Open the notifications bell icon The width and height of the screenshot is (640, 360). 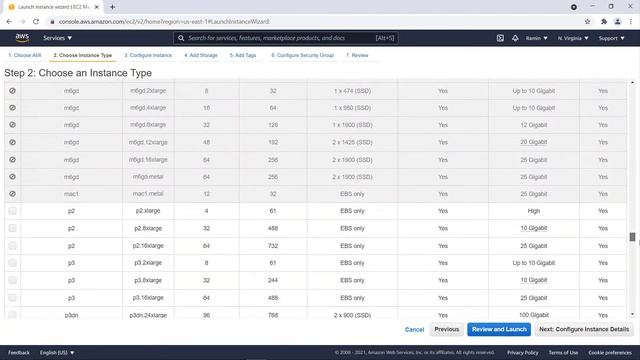point(515,38)
